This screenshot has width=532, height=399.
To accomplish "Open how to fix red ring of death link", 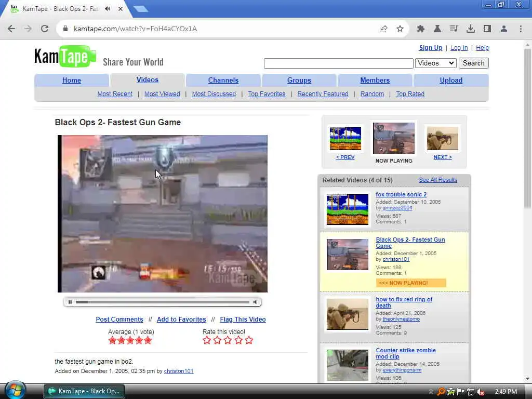I will [404, 302].
